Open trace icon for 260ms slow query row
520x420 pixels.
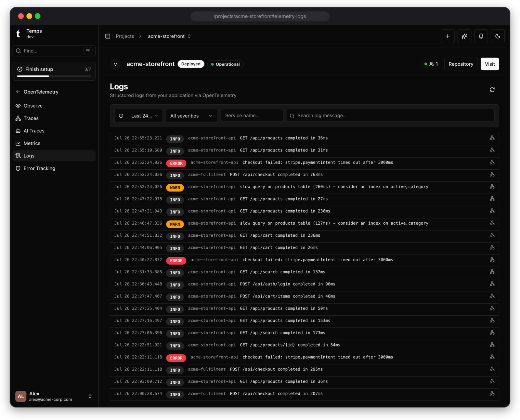coord(492,187)
